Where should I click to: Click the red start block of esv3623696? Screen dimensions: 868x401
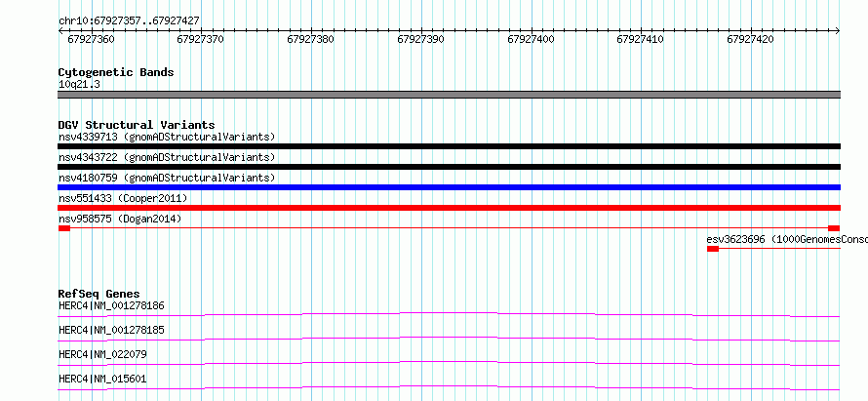click(x=713, y=249)
